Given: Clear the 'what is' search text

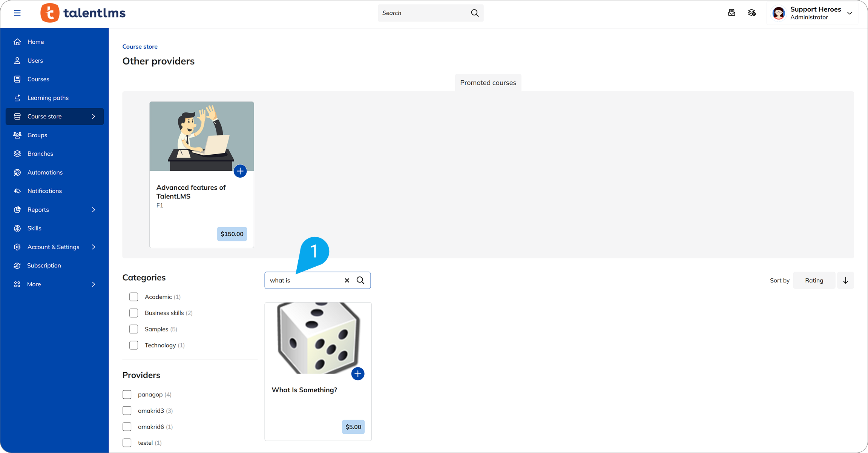Looking at the screenshot, I should (347, 280).
